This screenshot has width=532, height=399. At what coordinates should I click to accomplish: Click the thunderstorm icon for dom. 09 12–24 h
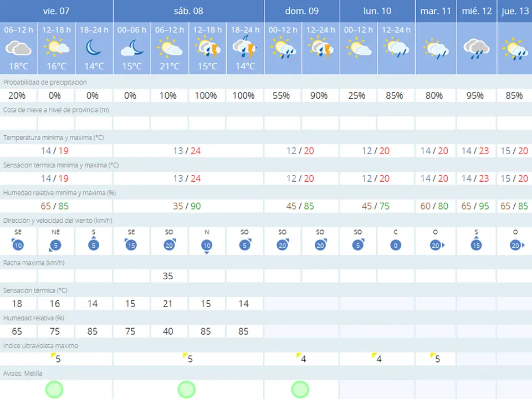coord(321,48)
